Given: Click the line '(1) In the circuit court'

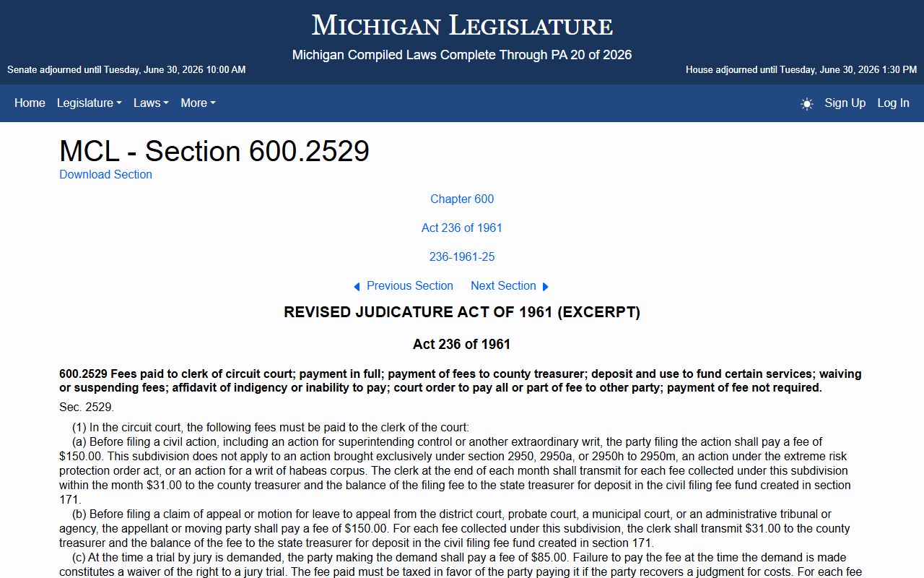Looking at the screenshot, I should 271,427.
